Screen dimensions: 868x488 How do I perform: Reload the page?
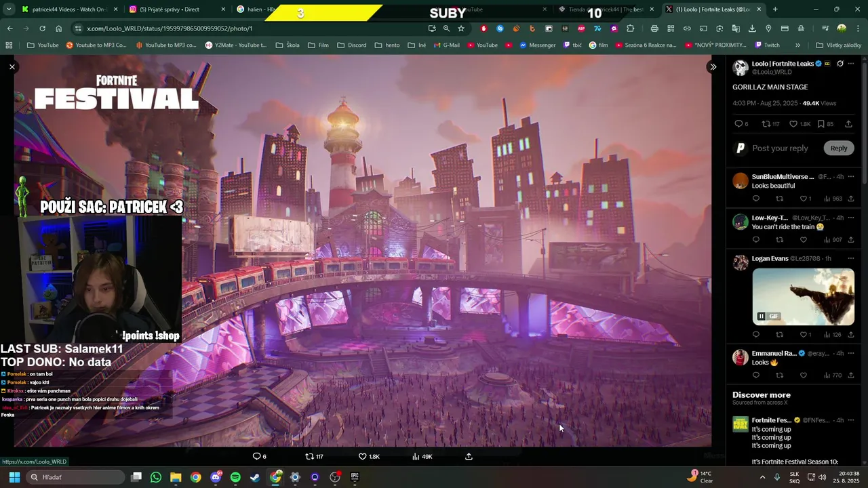42,28
